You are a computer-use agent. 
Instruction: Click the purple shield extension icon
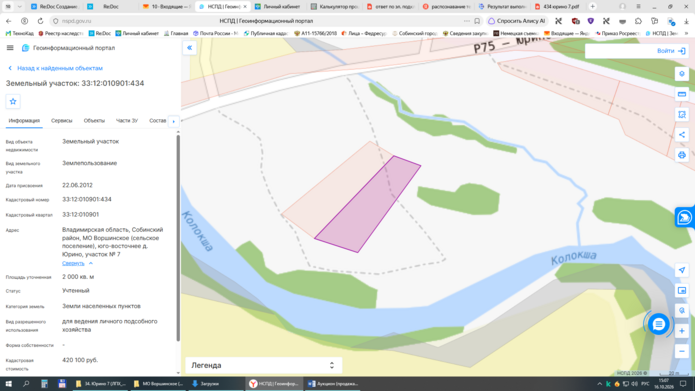click(590, 21)
